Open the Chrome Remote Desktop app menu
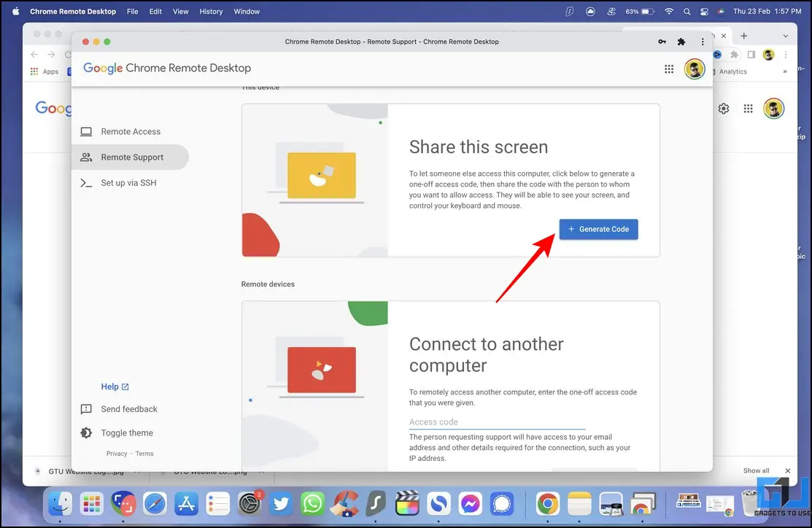The height and width of the screenshot is (528, 812). click(73, 12)
